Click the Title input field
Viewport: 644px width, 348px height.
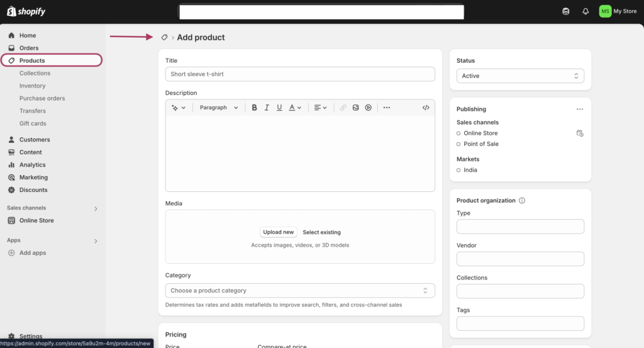point(300,74)
